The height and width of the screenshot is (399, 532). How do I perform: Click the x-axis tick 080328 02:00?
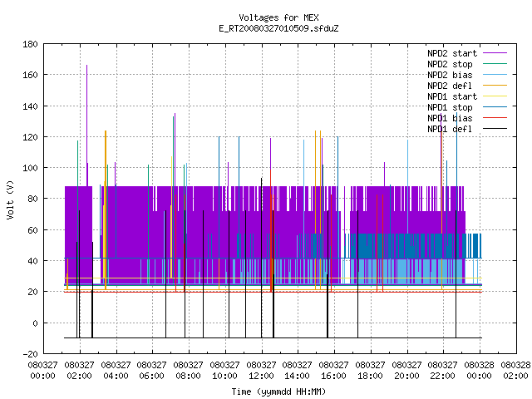click(515, 370)
